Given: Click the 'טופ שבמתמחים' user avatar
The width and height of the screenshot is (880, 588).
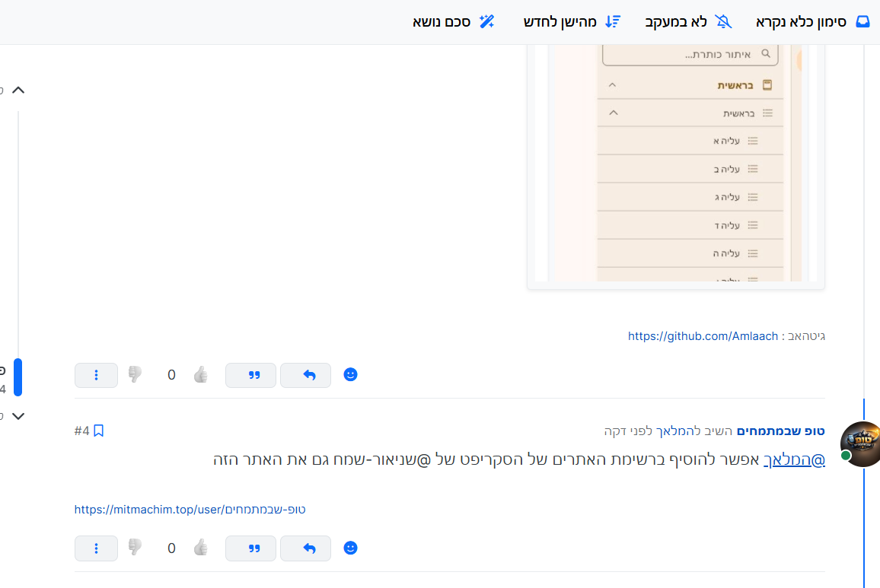Looking at the screenshot, I should click(x=860, y=443).
